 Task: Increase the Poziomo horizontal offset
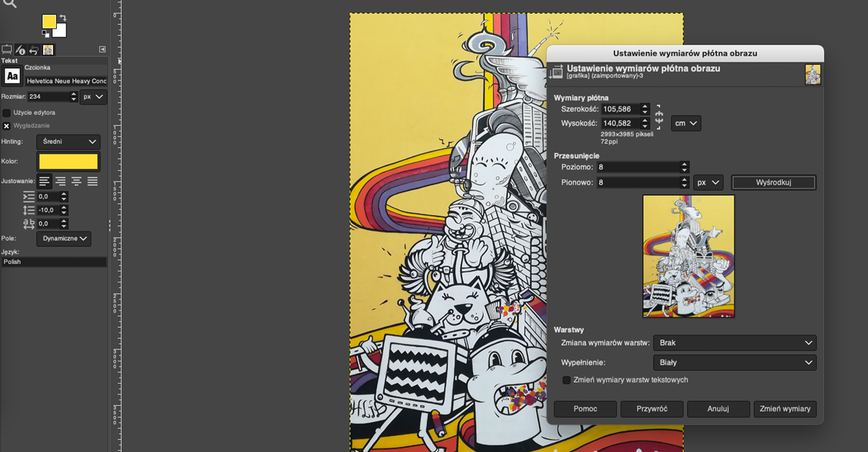684,165
